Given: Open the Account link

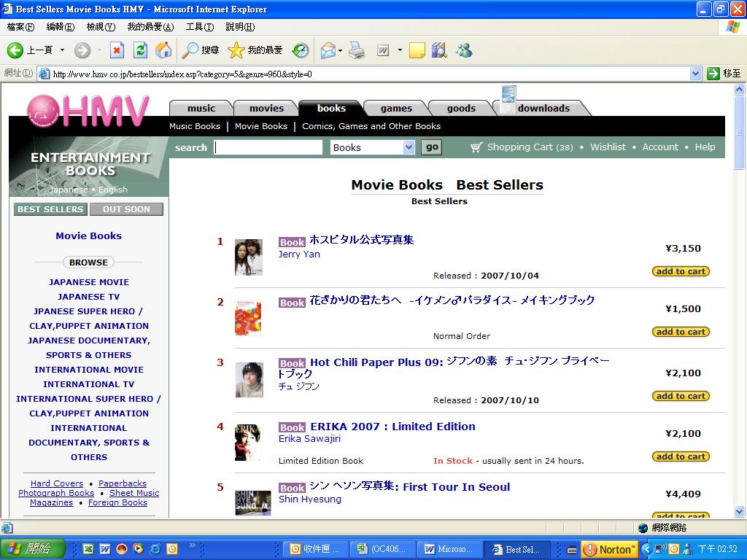Looking at the screenshot, I should (659, 147).
